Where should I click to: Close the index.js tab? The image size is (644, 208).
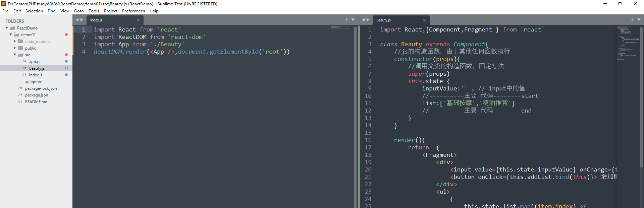[x=138, y=20]
